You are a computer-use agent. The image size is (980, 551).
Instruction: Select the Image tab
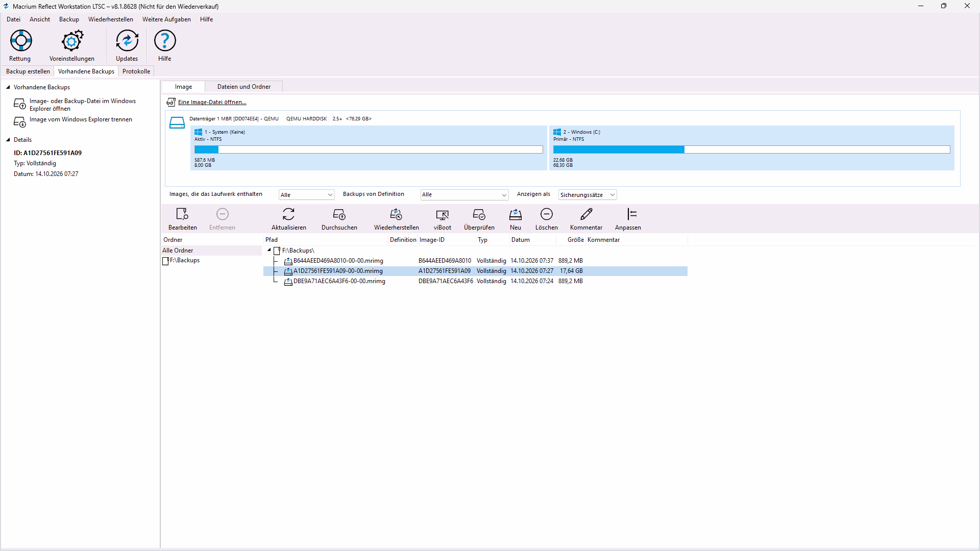183,87
